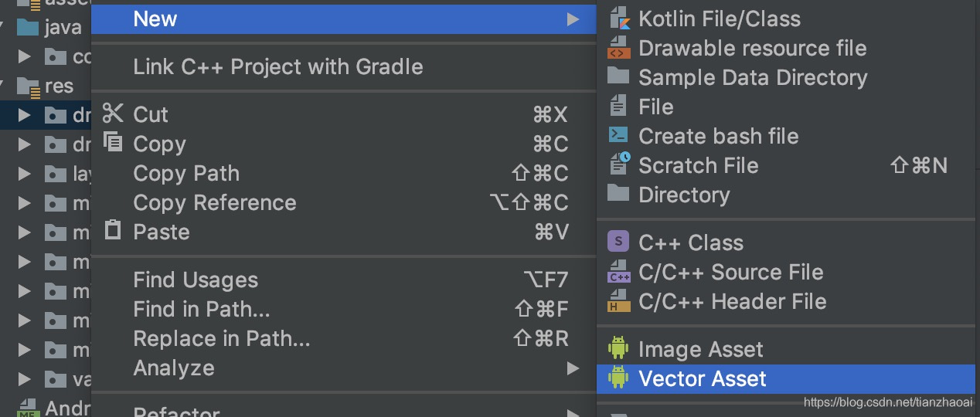Click the Kotlin File/Class icon
Image resolution: width=980 pixels, height=417 pixels.
618,19
